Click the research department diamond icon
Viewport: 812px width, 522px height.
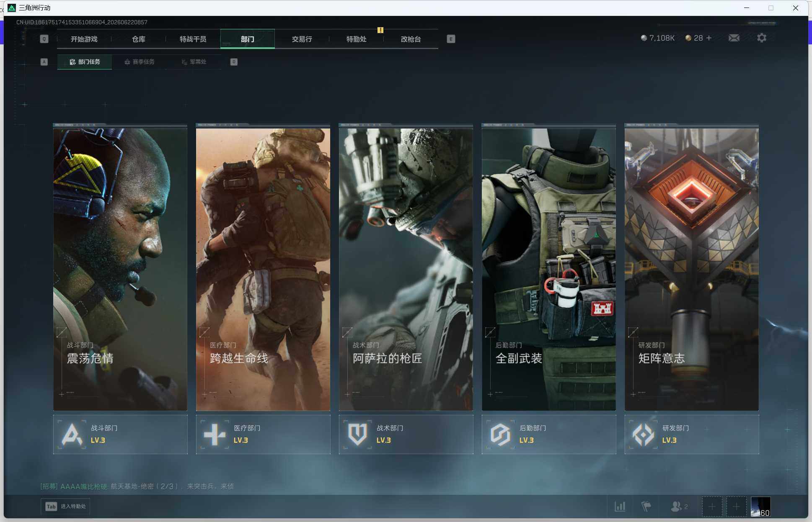[x=644, y=435]
